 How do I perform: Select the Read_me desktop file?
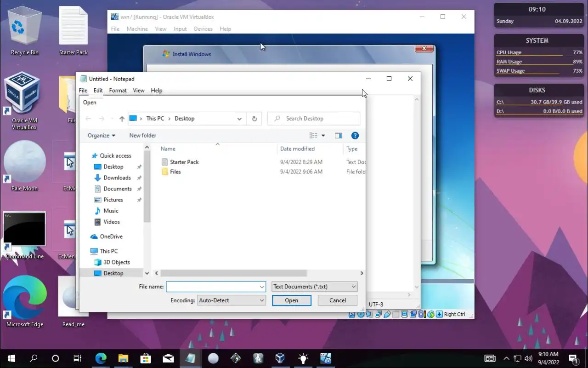(x=73, y=302)
